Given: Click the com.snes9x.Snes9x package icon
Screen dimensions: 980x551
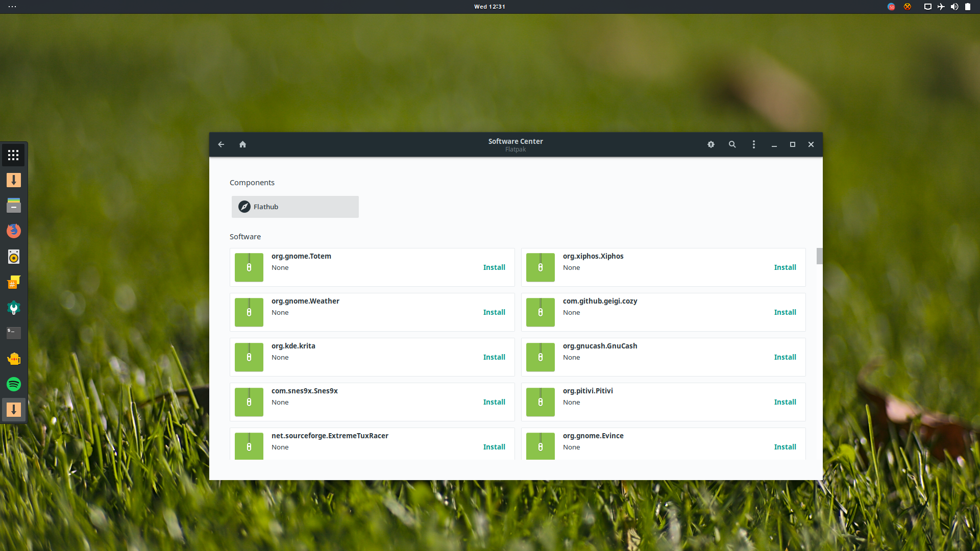Looking at the screenshot, I should (249, 402).
